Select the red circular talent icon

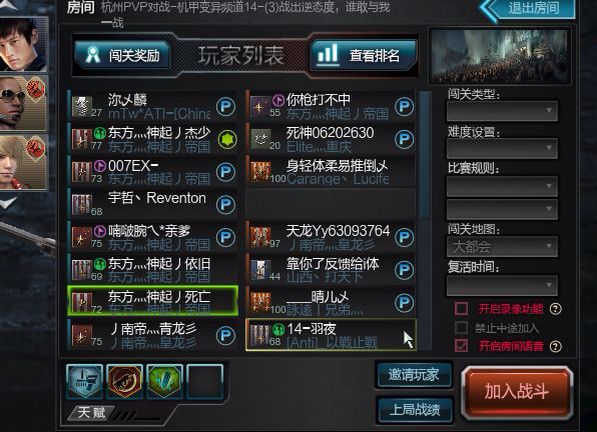click(125, 381)
